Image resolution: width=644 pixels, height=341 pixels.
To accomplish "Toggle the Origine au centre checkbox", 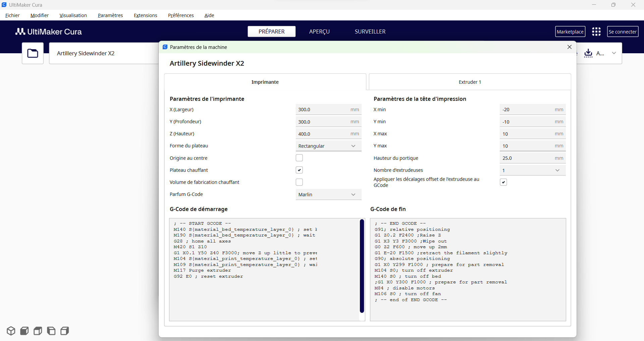I will click(299, 158).
